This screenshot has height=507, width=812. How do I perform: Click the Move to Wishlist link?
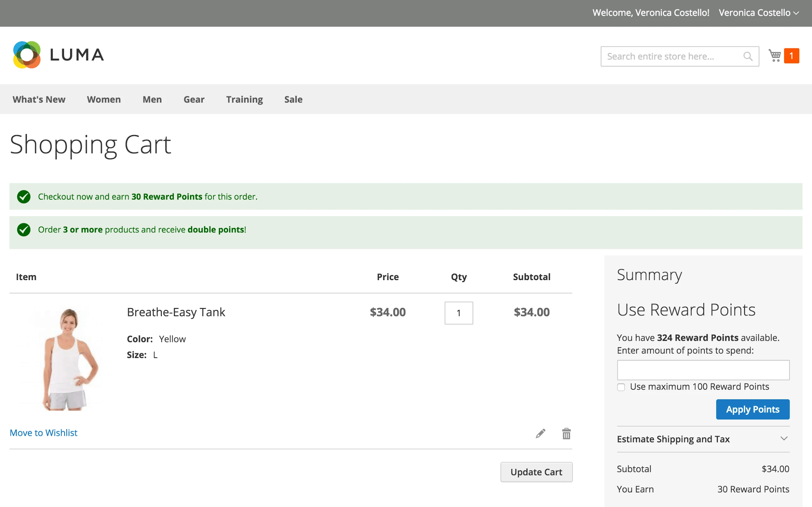coord(43,433)
